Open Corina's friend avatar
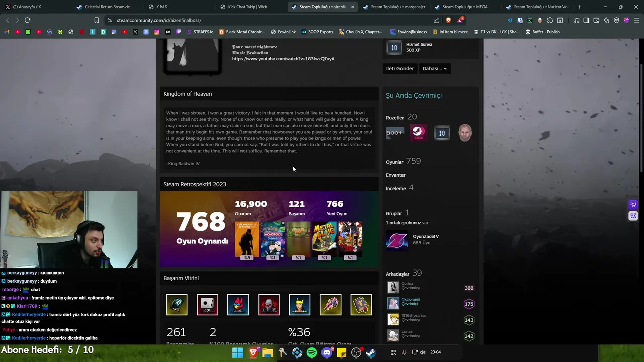This screenshot has width=644, height=362. (x=393, y=287)
